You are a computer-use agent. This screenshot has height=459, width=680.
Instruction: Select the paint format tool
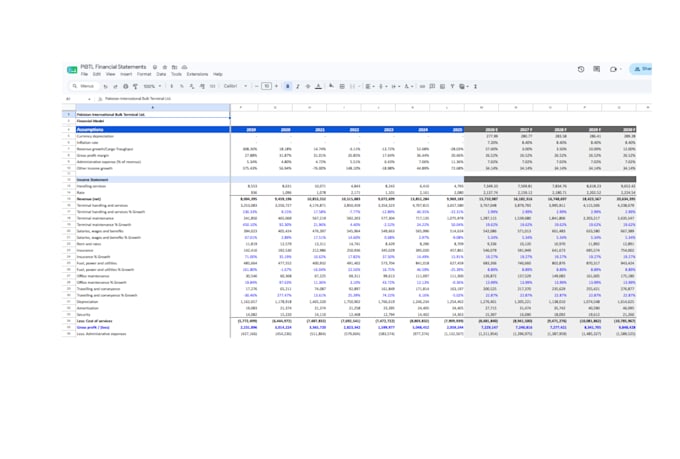tap(135, 86)
